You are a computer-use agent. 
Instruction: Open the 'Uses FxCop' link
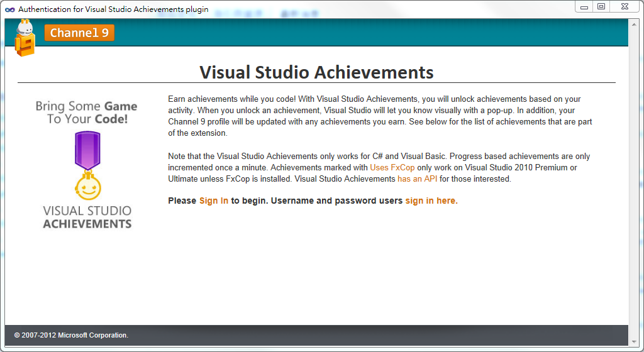click(392, 167)
